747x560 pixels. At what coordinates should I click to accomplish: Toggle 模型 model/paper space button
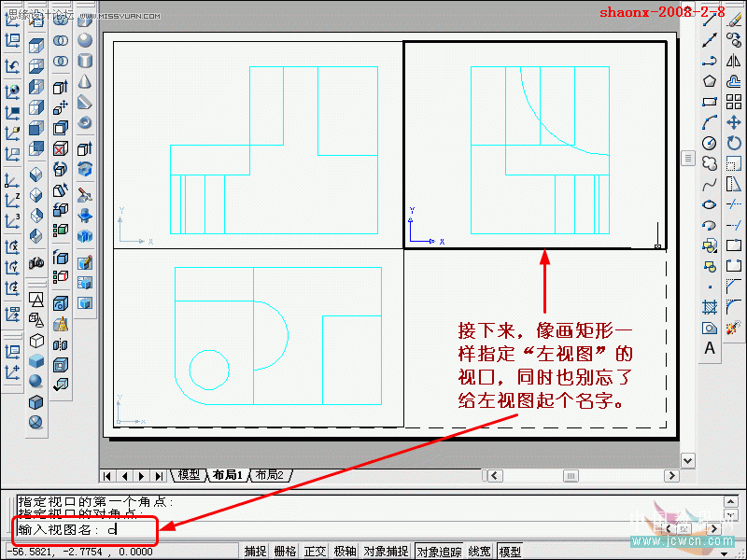click(x=510, y=552)
